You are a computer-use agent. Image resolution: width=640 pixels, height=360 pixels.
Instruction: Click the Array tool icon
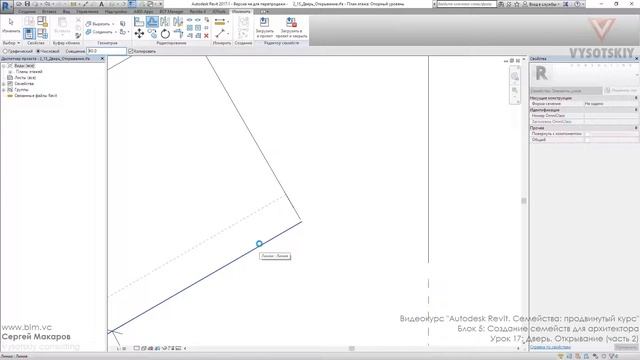click(x=190, y=28)
